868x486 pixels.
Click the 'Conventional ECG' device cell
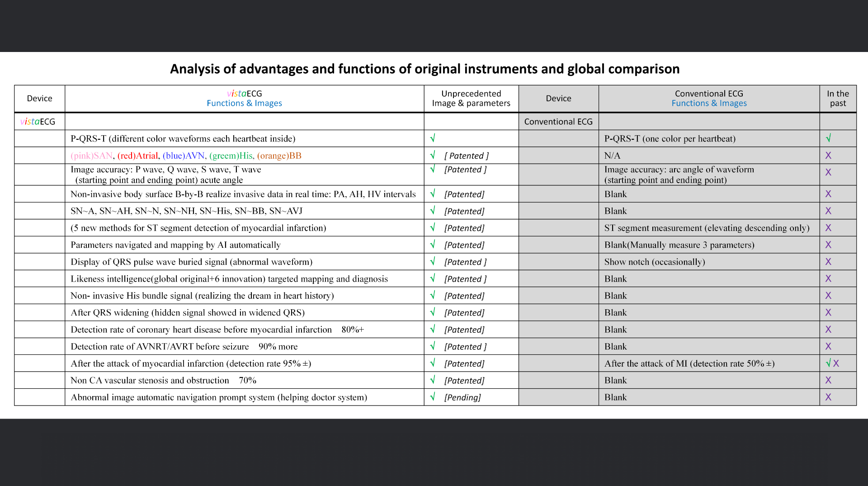click(558, 122)
